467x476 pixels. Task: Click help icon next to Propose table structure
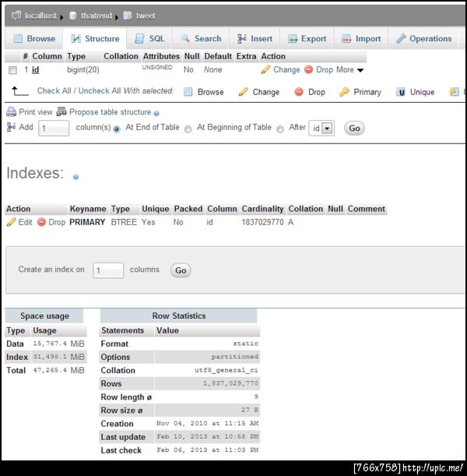coord(156,114)
